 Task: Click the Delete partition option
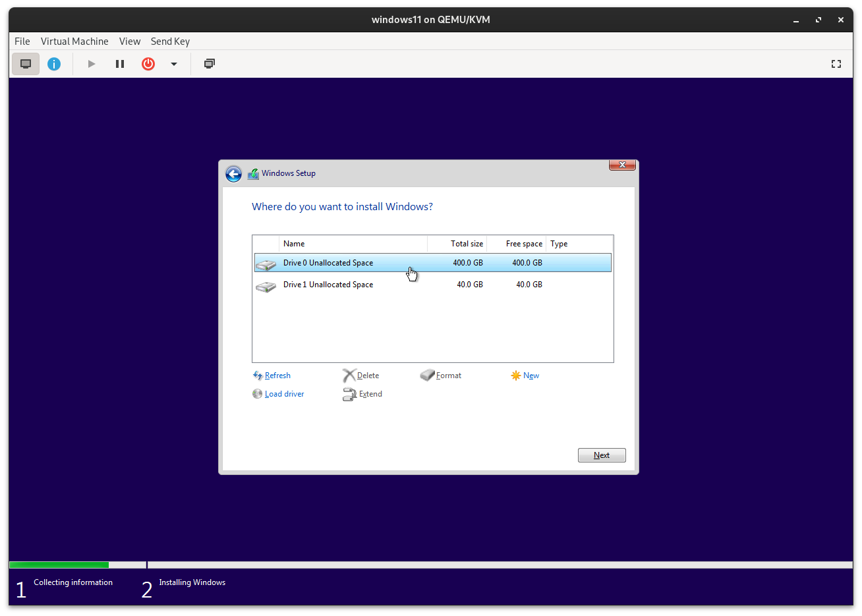click(368, 376)
